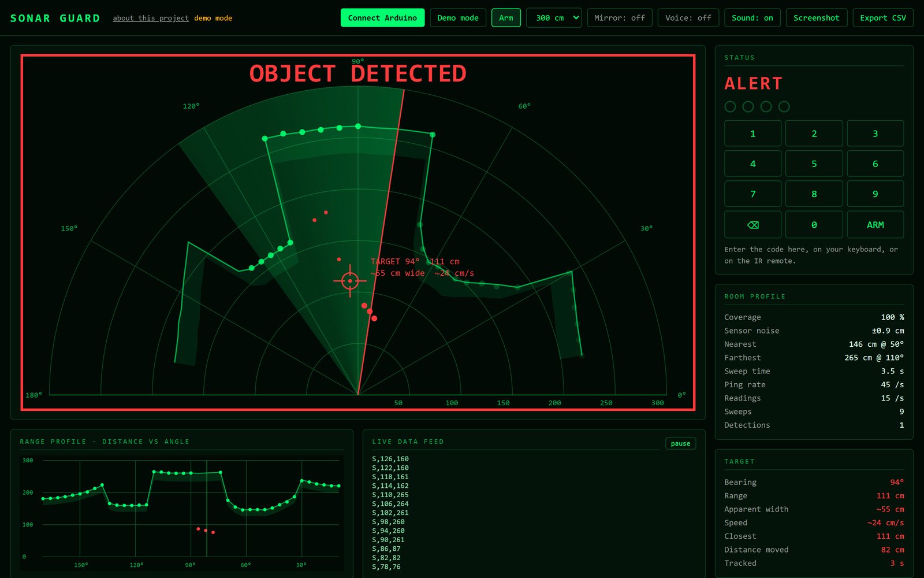
Task: Tap keypad digit 9
Action: click(x=875, y=194)
